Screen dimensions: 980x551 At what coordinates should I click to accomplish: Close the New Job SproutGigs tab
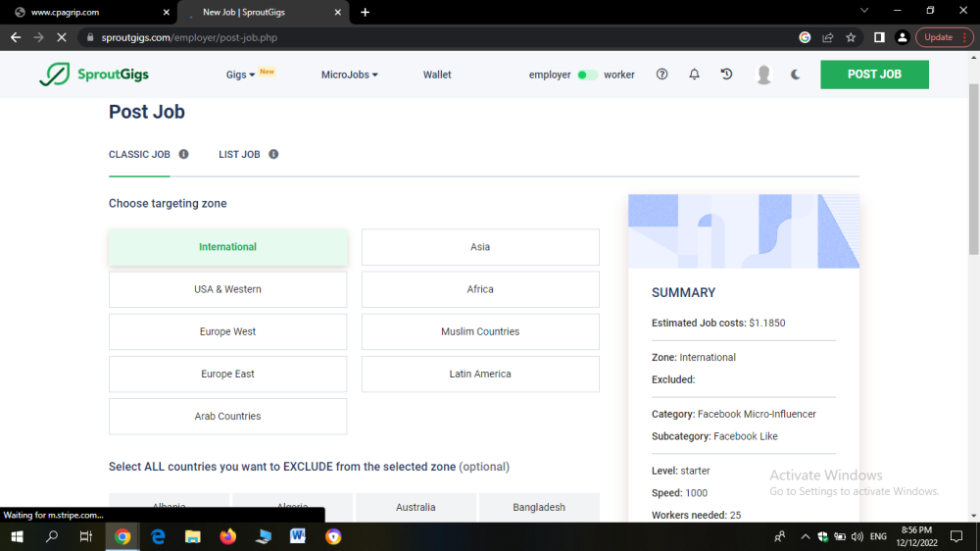tap(337, 12)
